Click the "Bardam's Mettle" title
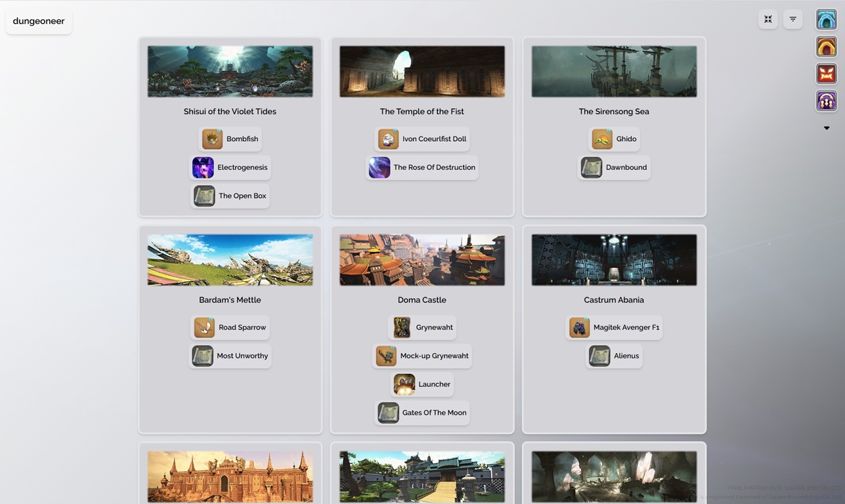 point(230,300)
